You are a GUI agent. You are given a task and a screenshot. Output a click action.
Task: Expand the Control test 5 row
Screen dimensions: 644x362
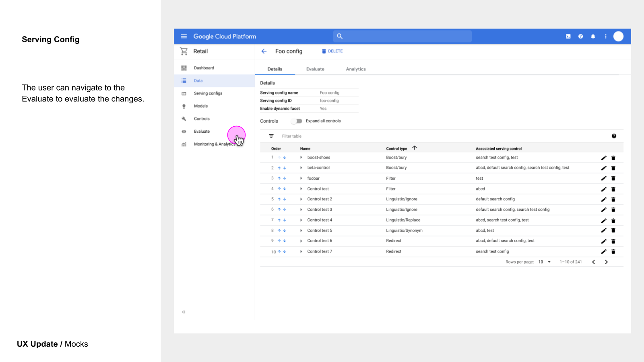pos(301,230)
